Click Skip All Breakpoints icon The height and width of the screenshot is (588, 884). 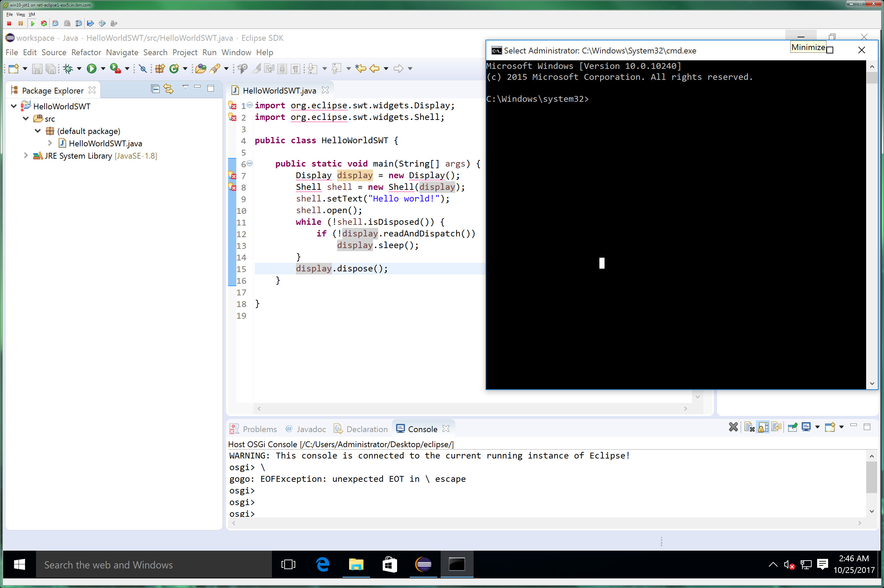(143, 69)
